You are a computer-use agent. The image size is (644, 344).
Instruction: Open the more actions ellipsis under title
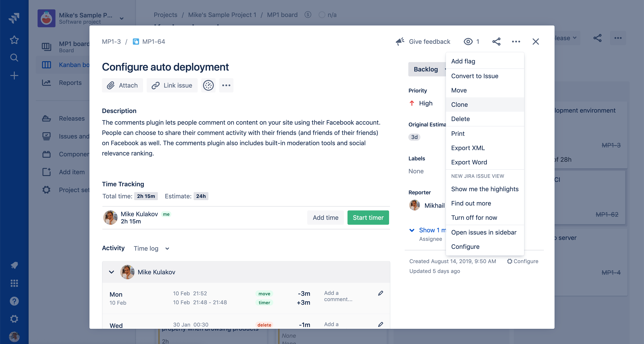(x=226, y=85)
